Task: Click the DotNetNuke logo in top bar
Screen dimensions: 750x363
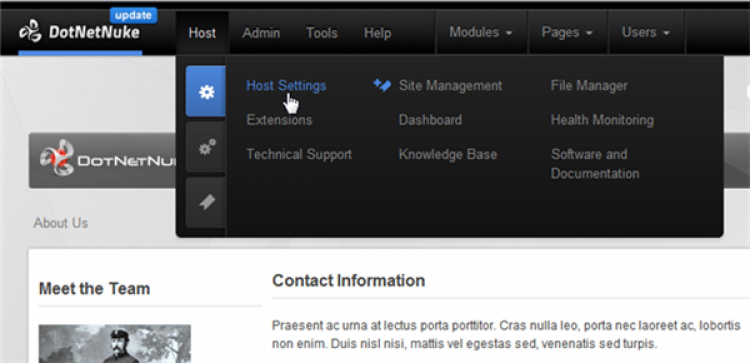Action: (x=79, y=32)
